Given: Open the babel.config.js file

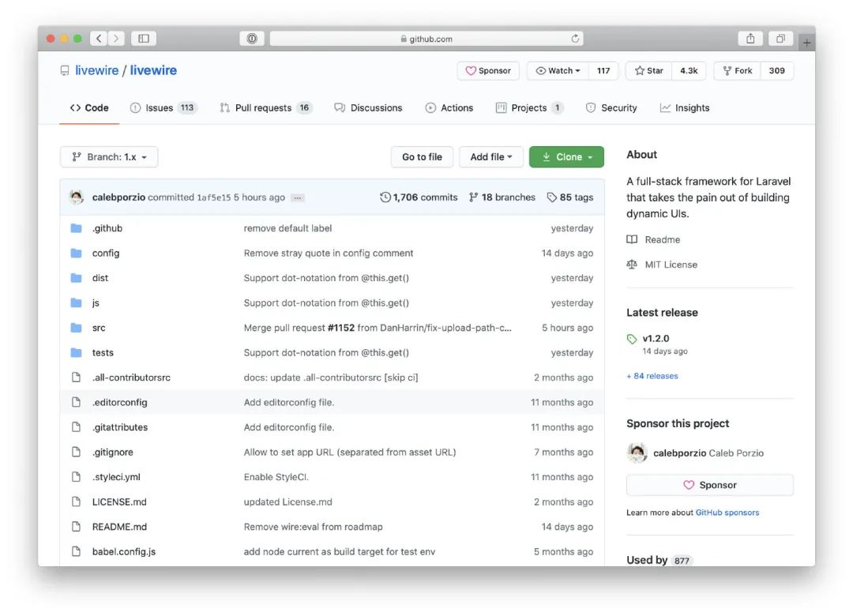Looking at the screenshot, I should click(124, 551).
